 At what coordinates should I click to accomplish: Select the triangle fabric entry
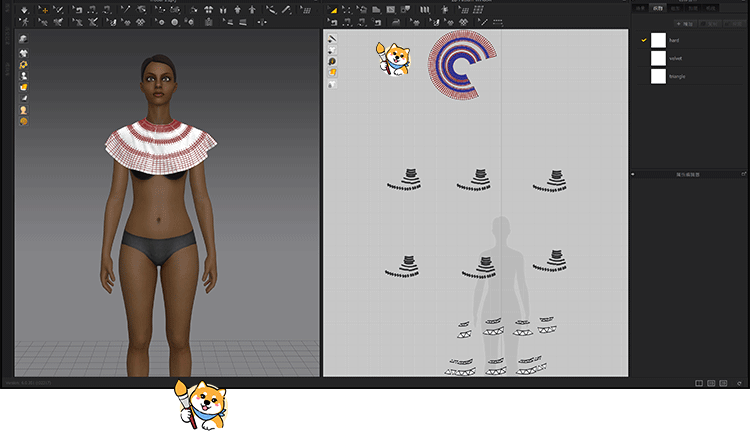[676, 76]
